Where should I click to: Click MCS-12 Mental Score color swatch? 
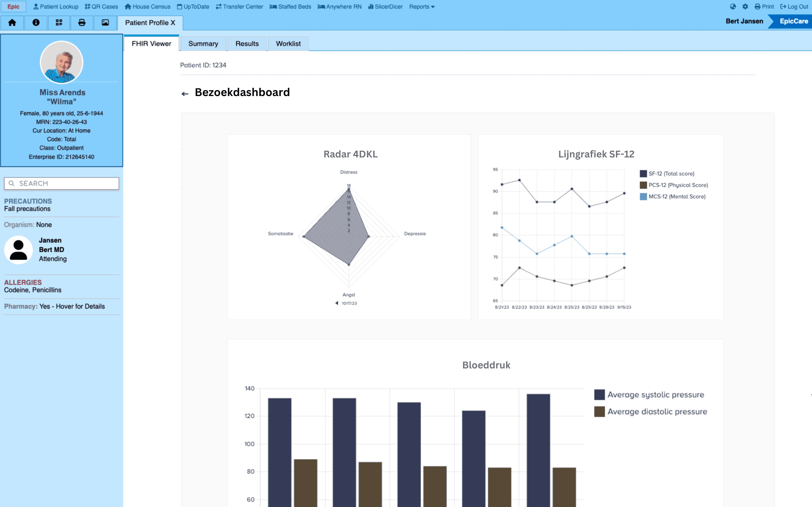coord(643,197)
